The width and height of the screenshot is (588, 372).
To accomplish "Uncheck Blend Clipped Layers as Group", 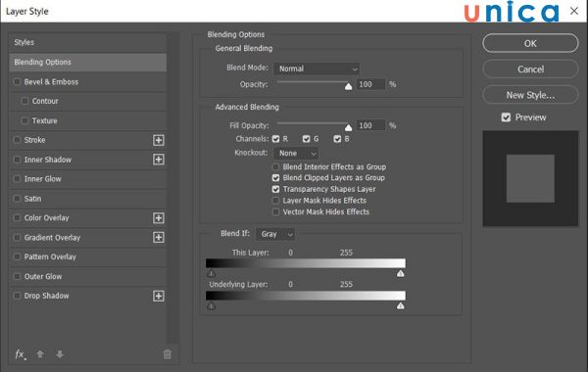I will tap(275, 178).
